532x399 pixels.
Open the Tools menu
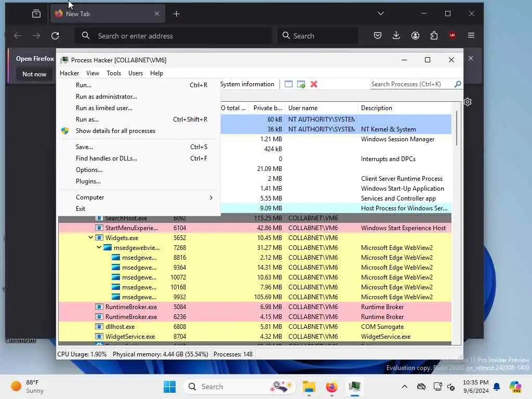[114, 73]
